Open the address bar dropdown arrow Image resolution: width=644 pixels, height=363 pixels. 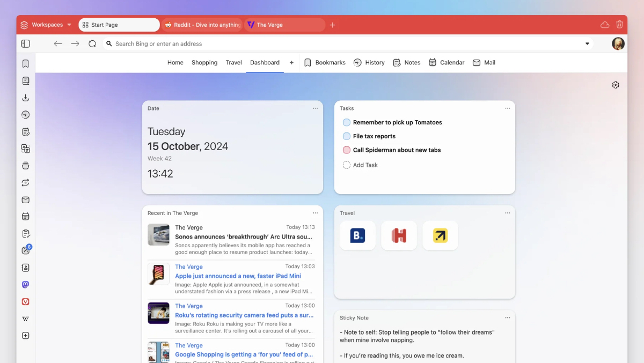[x=587, y=44]
